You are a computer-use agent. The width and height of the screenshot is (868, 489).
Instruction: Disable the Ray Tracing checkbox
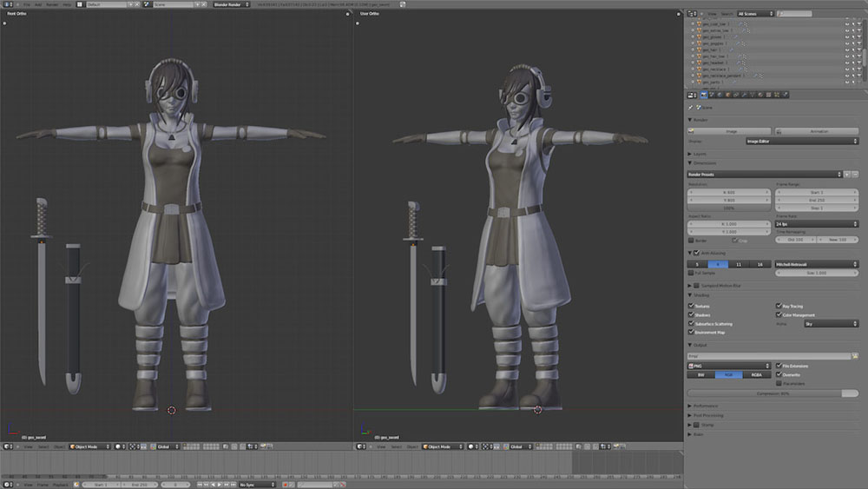click(x=778, y=307)
